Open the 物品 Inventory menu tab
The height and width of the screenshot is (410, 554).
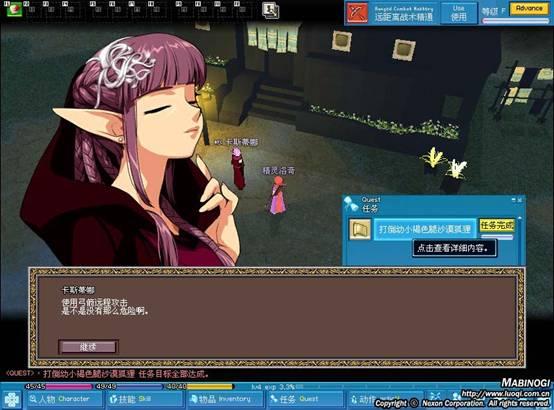click(225, 399)
